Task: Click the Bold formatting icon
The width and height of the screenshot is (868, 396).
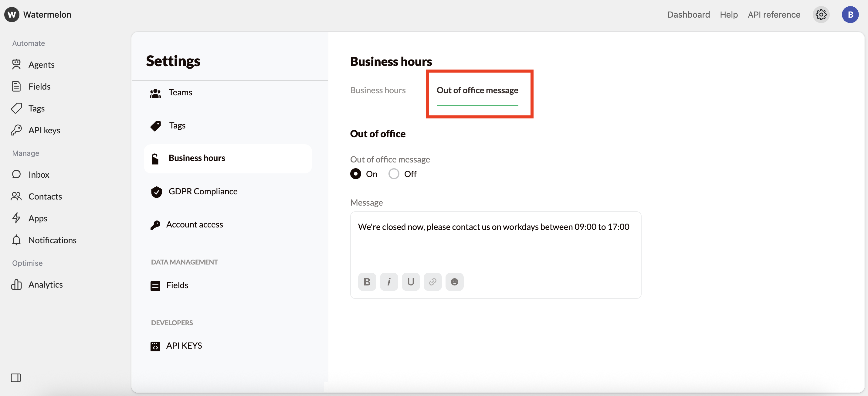Action: point(367,282)
